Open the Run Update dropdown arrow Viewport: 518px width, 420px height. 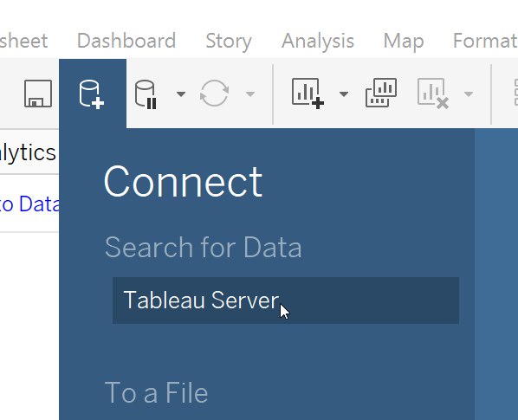point(250,94)
